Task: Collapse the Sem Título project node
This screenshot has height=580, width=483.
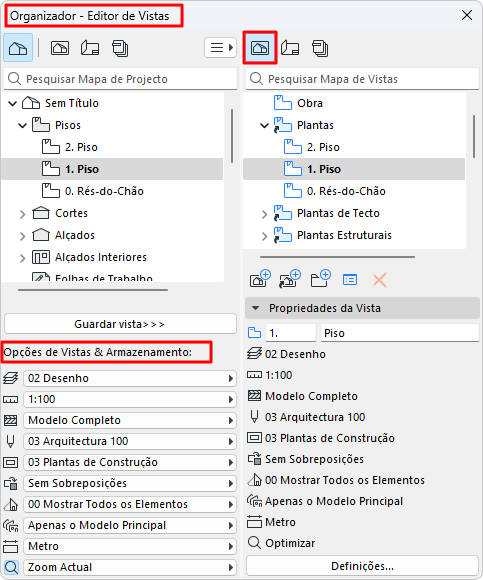Action: coord(13,103)
